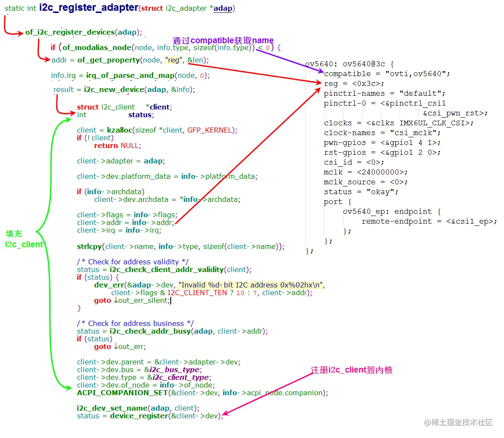Click the kzalloc allocation call
Screen dimensions: 504x438
[x=120, y=130]
